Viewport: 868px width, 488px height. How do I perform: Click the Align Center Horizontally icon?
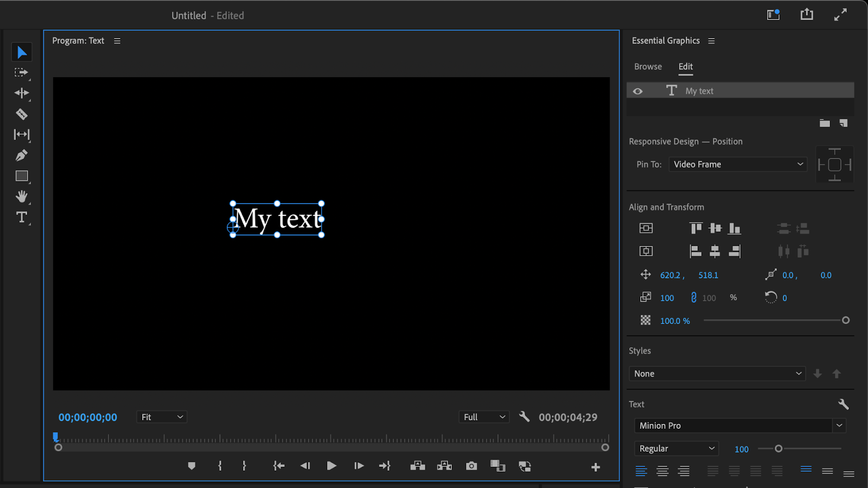715,251
